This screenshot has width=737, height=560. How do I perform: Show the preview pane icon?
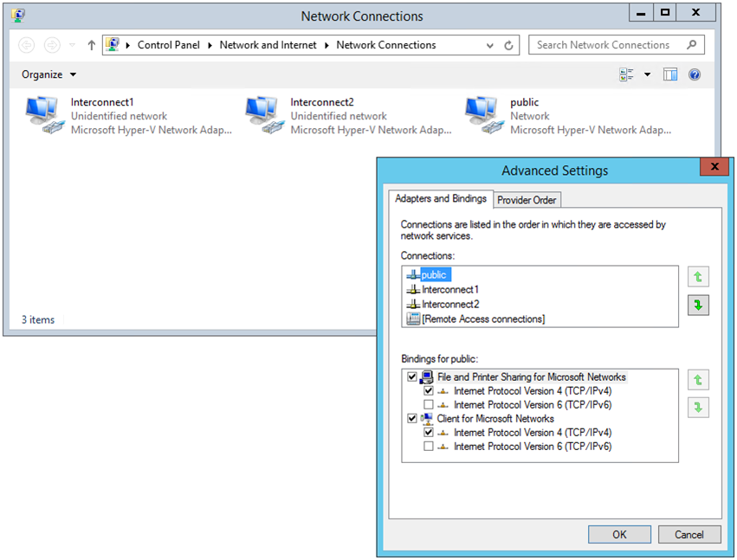tap(669, 74)
